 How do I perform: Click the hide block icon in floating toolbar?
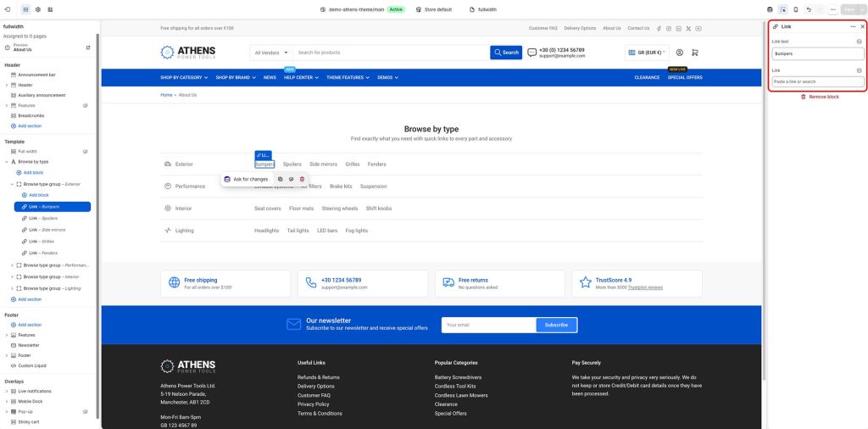point(292,180)
